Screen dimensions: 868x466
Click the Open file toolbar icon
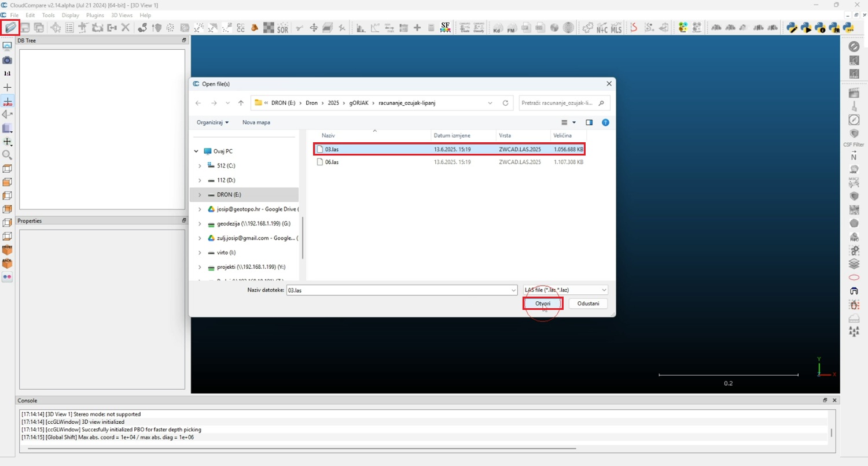[x=10, y=27]
